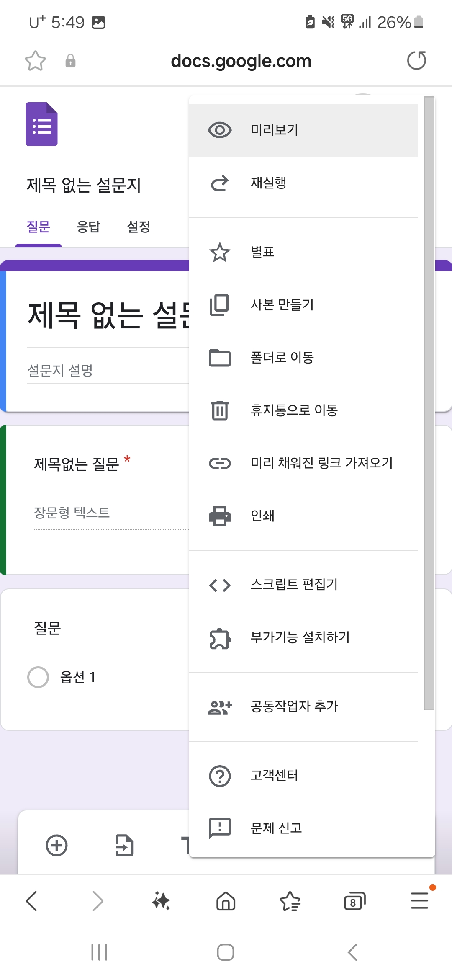Click the menu's vertical scrollbar
452x980 pixels.
[429, 402]
